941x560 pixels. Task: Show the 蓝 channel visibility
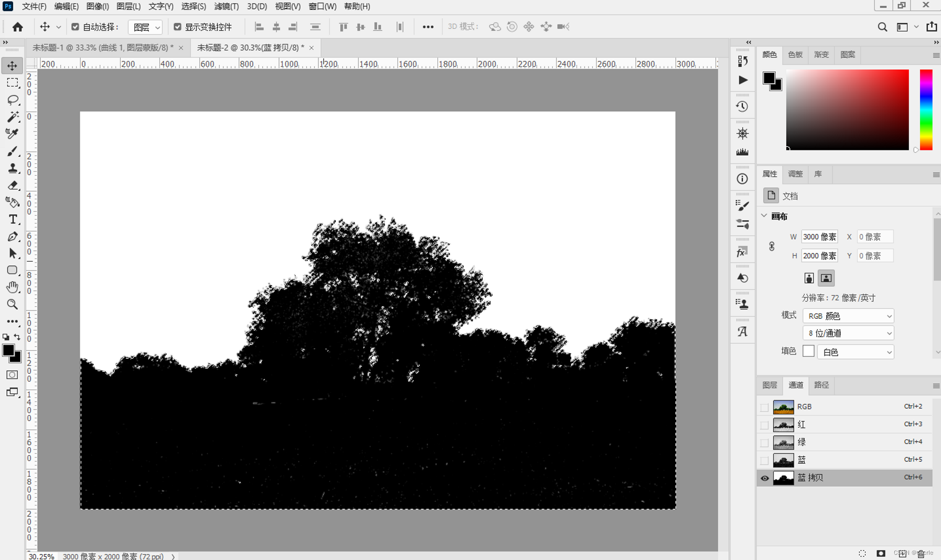pyautogui.click(x=764, y=460)
